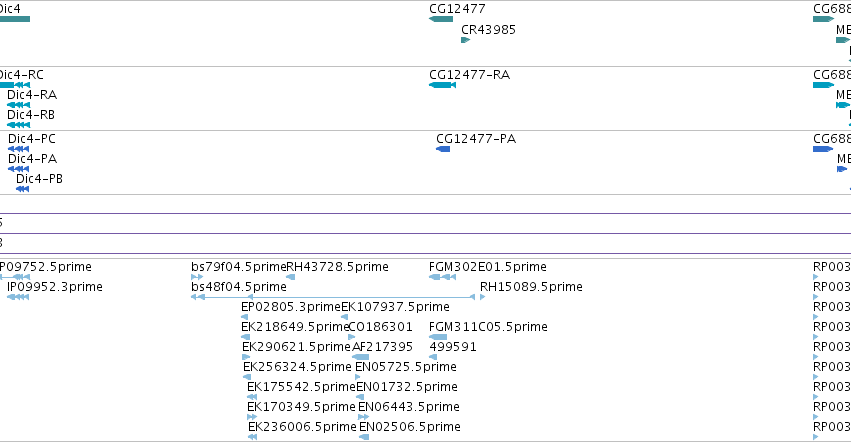
Task: Click the AF217395 EST feature glyph
Action: coord(360,357)
